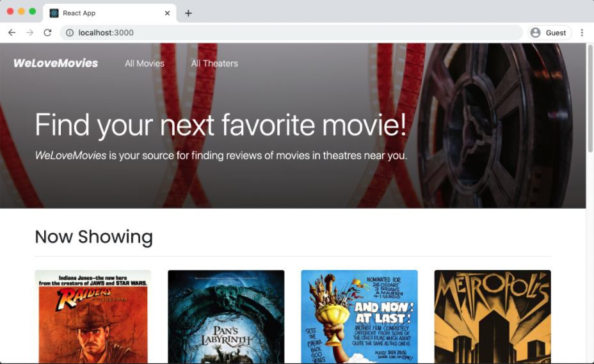Open the Pan's Labyrinth poster

(x=226, y=317)
